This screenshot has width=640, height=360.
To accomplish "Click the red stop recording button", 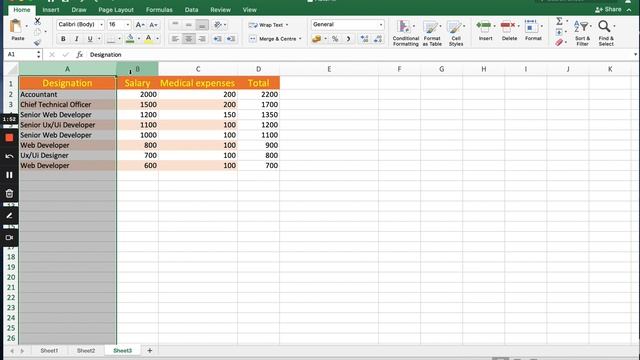I will click(9, 138).
